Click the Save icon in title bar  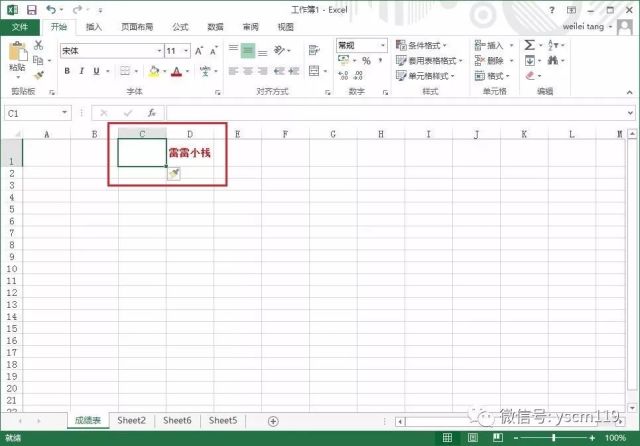[x=31, y=9]
